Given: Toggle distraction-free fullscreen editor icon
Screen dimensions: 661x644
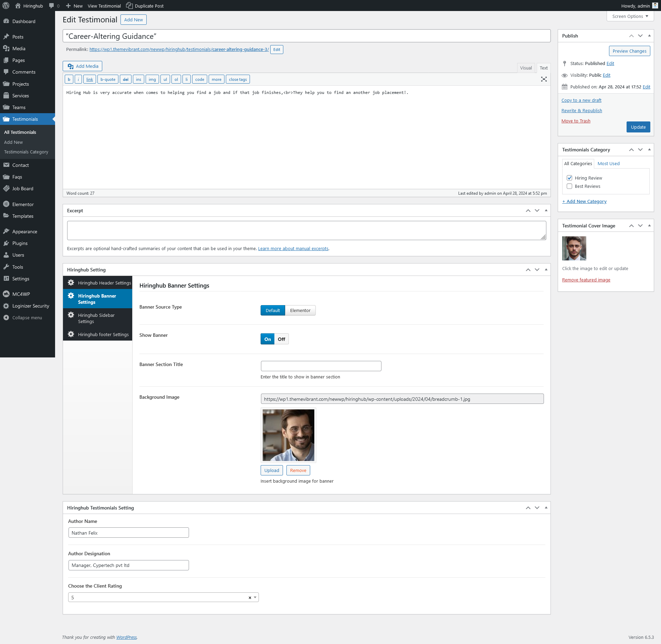Looking at the screenshot, I should 544,79.
